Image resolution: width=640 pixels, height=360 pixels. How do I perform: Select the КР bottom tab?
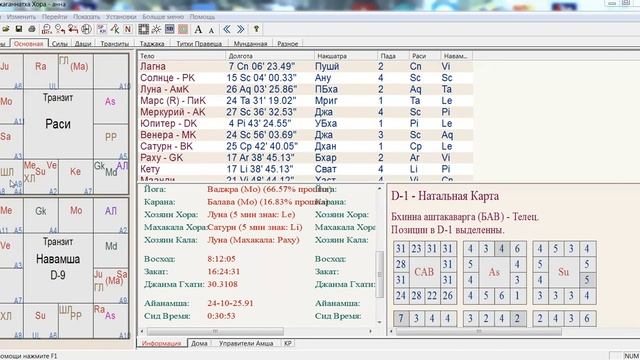pyautogui.click(x=288, y=343)
